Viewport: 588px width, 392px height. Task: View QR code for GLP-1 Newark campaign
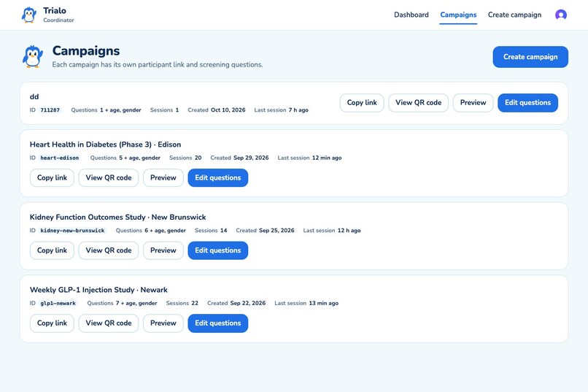[109, 323]
